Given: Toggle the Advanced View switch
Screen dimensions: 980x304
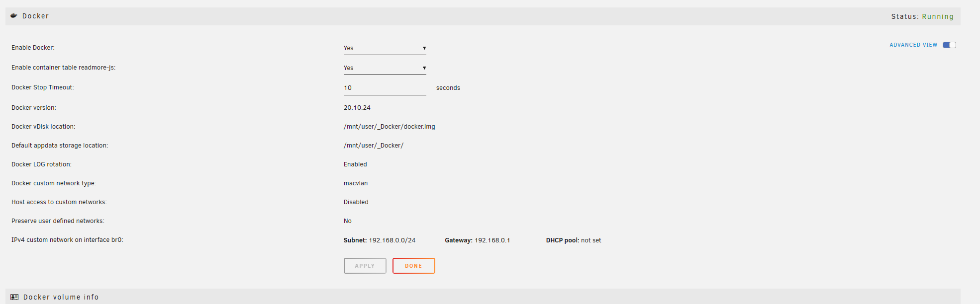Looking at the screenshot, I should [x=949, y=45].
